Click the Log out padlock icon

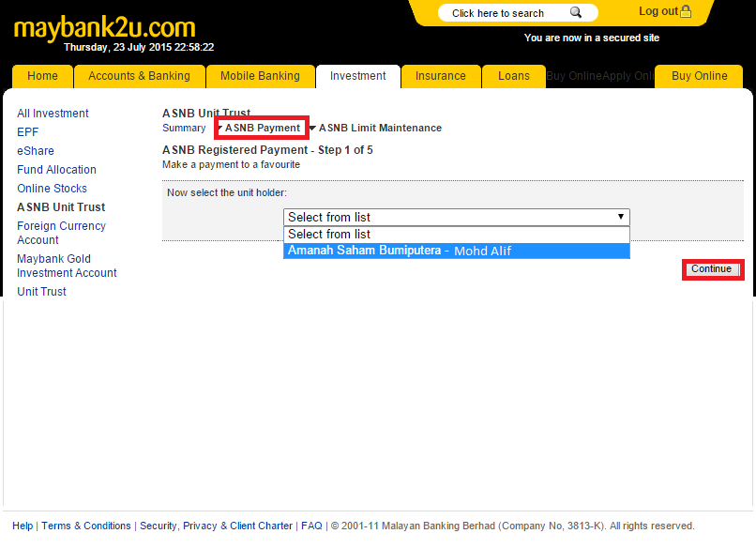[686, 11]
